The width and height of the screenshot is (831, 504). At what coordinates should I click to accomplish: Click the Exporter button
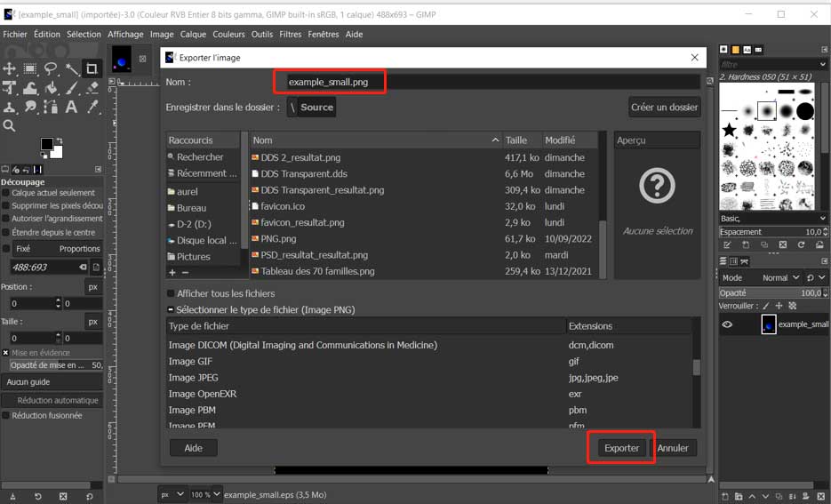621,448
